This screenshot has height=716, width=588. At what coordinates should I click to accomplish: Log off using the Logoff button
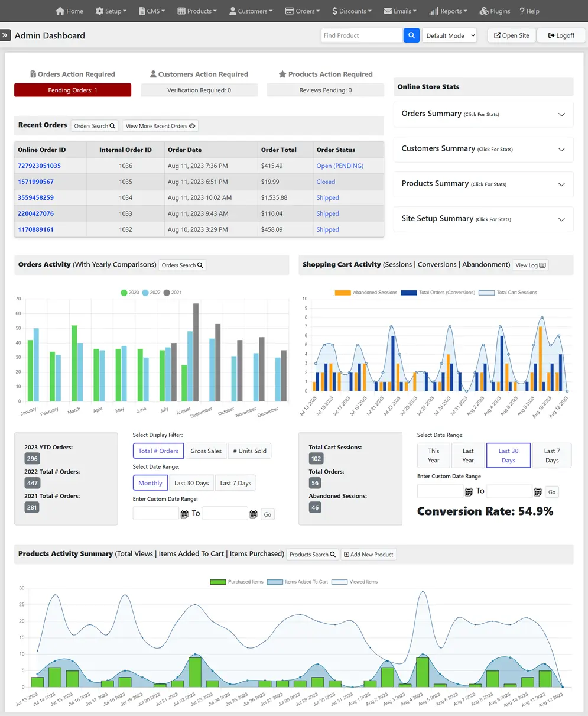[x=561, y=35]
